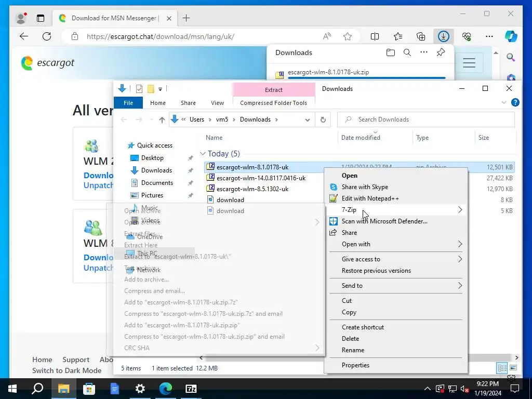
Task: Open Edge Settings and more menu
Action: tap(489, 36)
